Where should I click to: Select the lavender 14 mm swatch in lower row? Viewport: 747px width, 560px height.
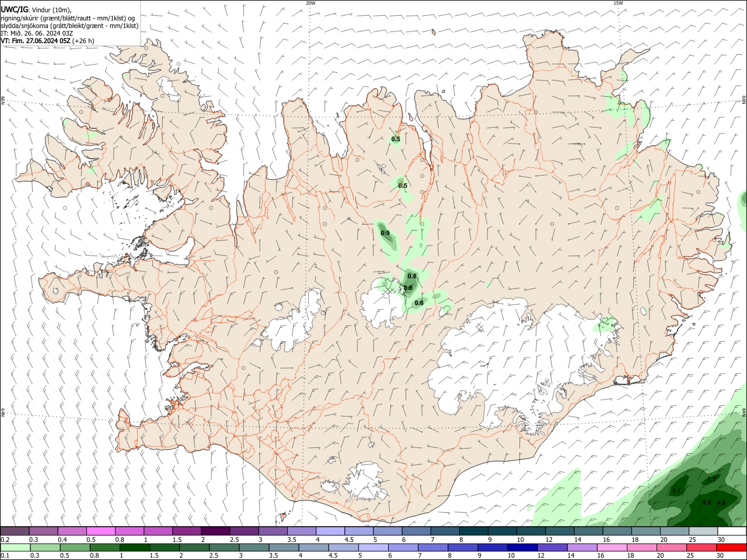(x=581, y=547)
